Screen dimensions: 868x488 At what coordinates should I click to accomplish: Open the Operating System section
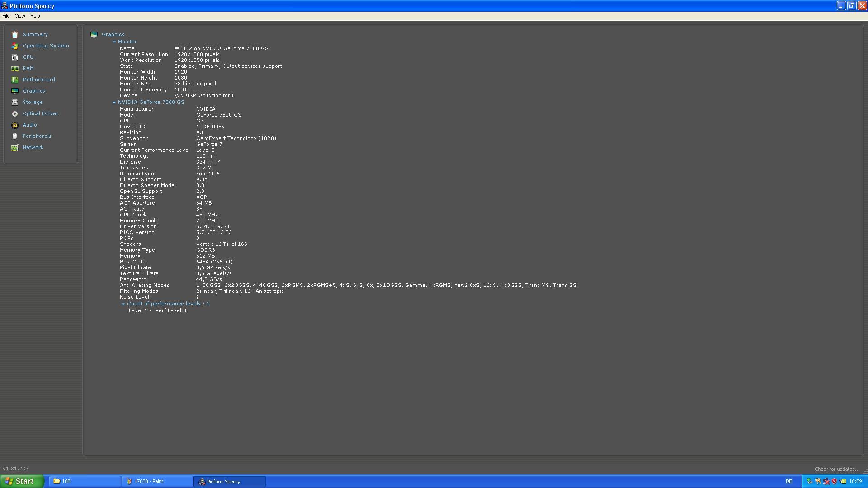46,46
